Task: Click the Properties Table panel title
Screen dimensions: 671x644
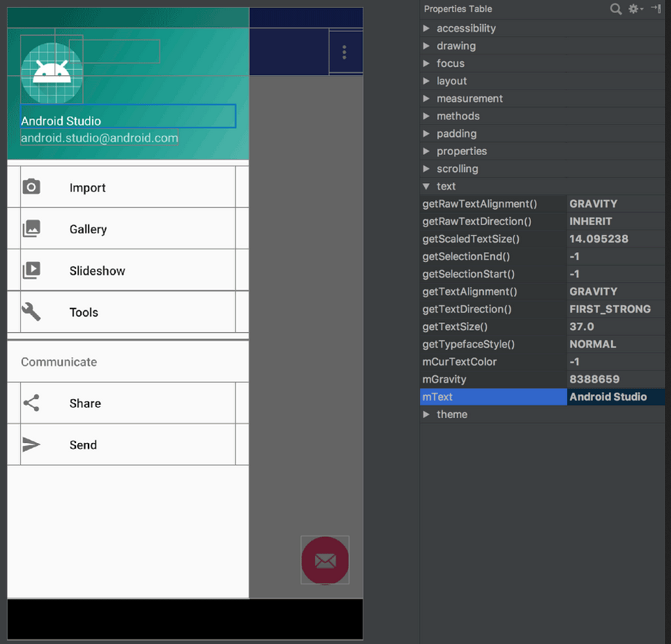Action: point(458,9)
